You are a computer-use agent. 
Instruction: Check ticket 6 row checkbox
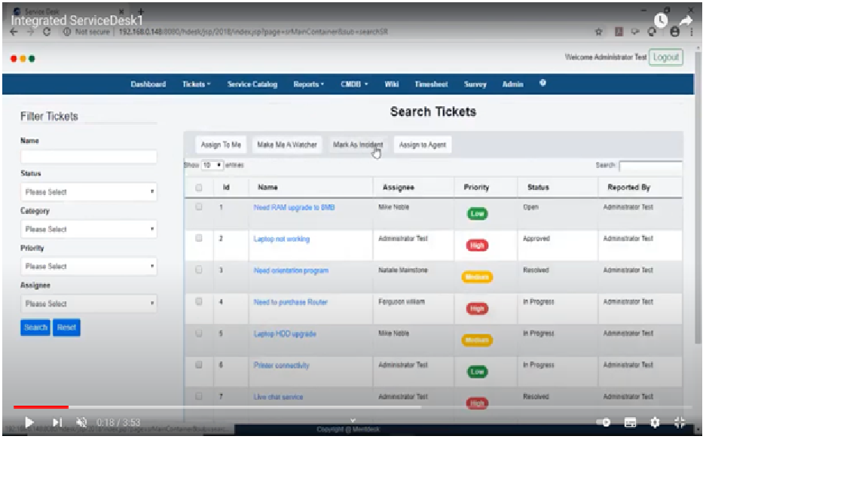pyautogui.click(x=199, y=365)
